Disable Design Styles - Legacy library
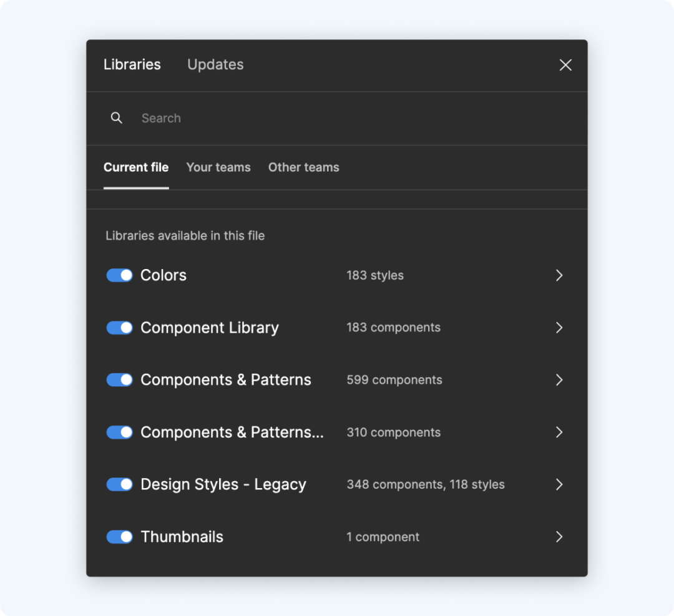Image resolution: width=674 pixels, height=616 pixels. tap(119, 484)
